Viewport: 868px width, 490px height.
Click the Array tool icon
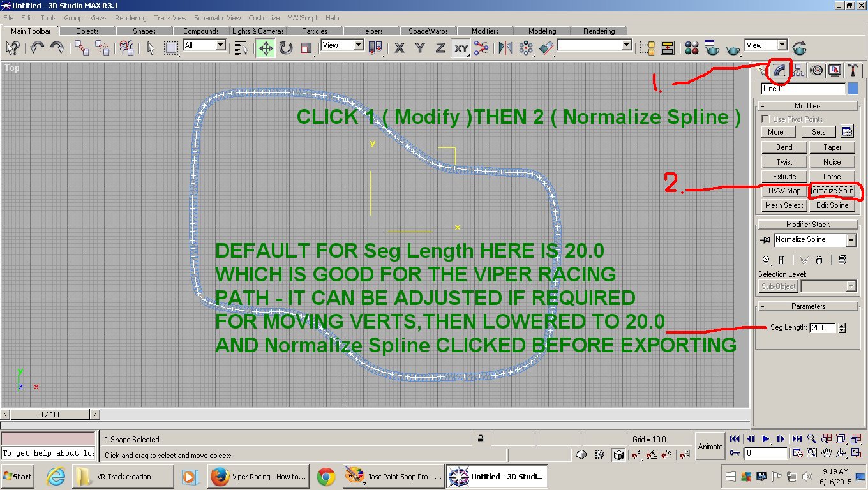click(x=525, y=48)
